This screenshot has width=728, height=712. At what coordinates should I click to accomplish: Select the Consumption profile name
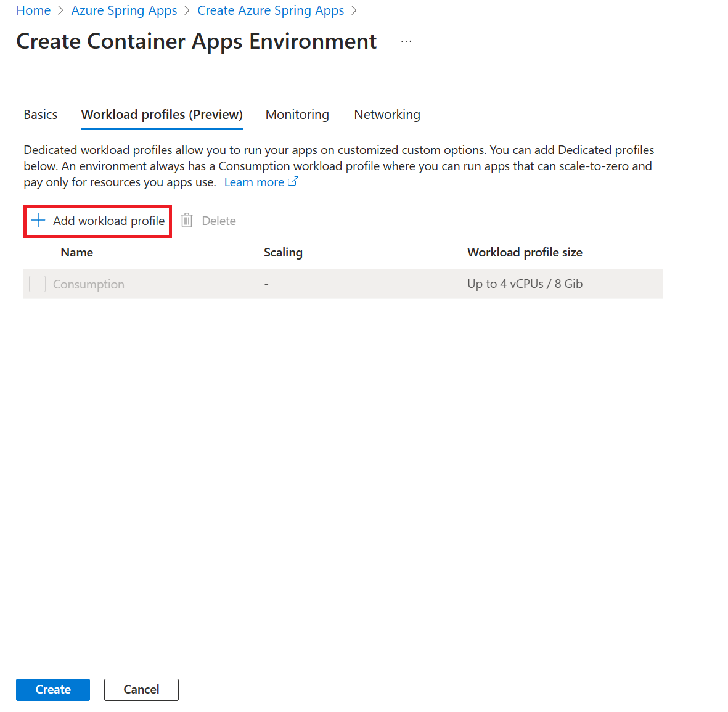click(89, 284)
